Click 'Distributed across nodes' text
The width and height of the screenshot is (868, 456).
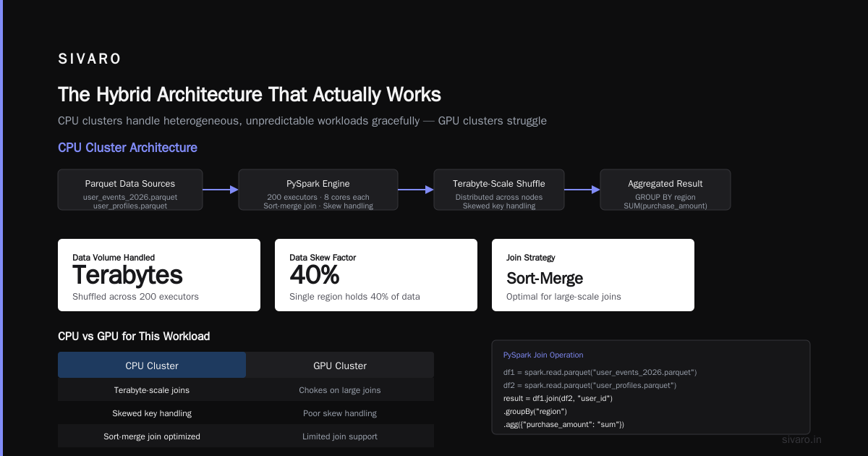(x=499, y=197)
